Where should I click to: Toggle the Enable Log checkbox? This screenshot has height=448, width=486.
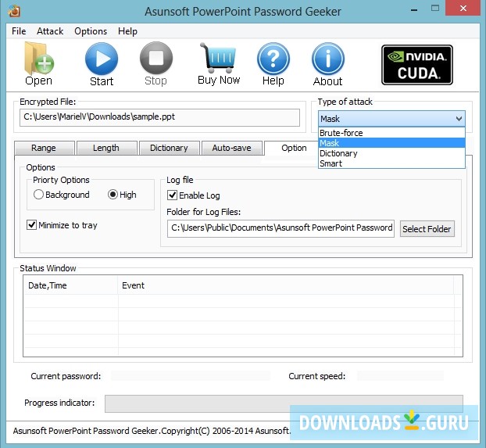click(x=172, y=195)
